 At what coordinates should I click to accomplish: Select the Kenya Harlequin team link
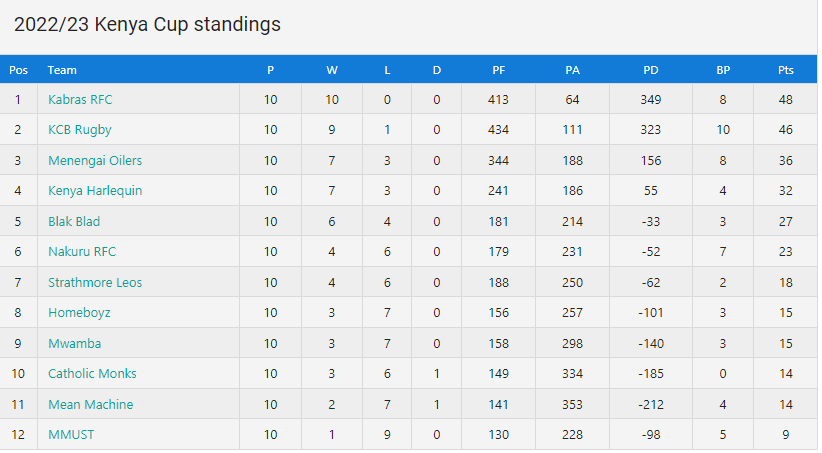[95, 191]
